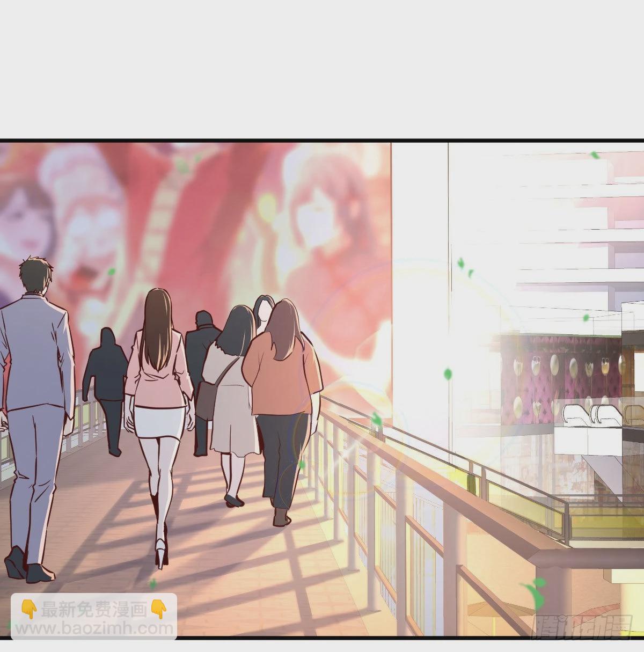Open the www.baozimh.com watermark link
Viewport: 644px width, 652px height.
91,628
